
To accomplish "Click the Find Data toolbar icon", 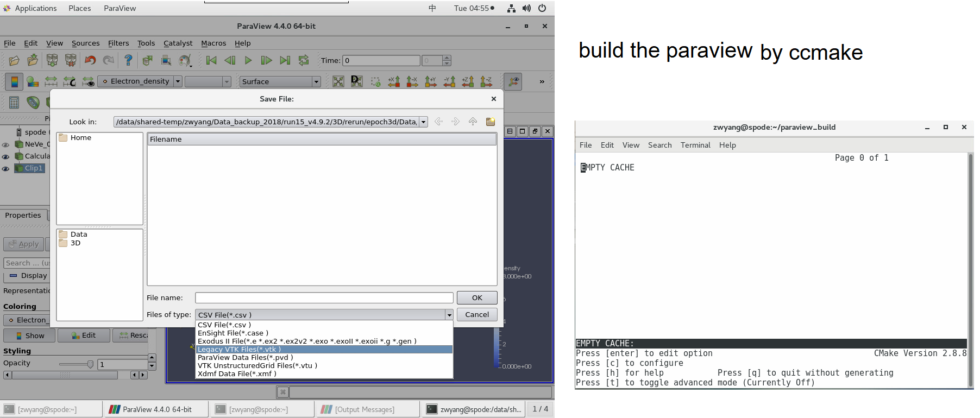I will tap(166, 60).
